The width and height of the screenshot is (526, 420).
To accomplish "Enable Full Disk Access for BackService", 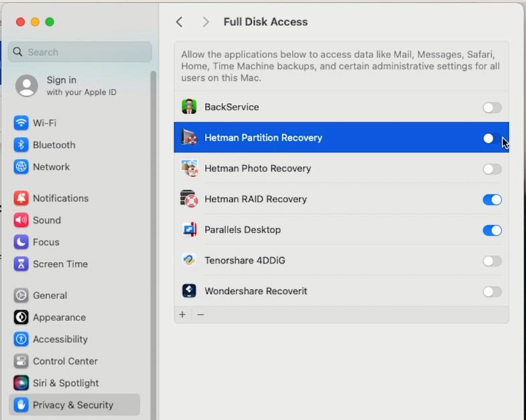I will pos(492,108).
